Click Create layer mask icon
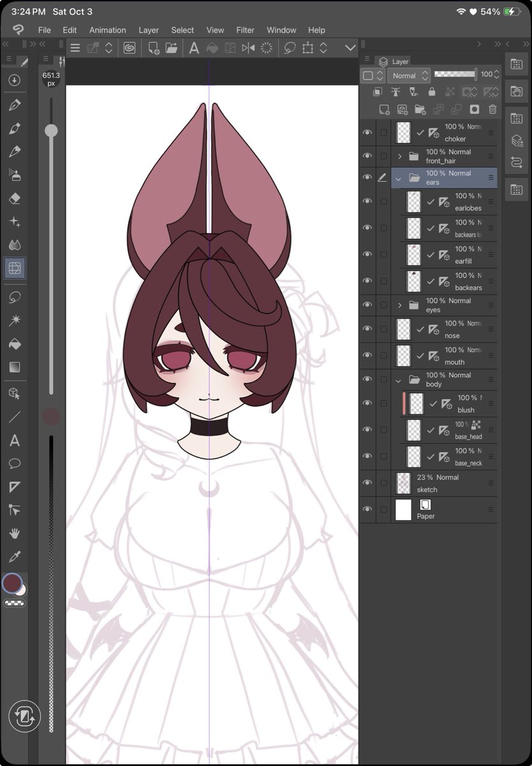This screenshot has height=766, width=532. click(474, 110)
